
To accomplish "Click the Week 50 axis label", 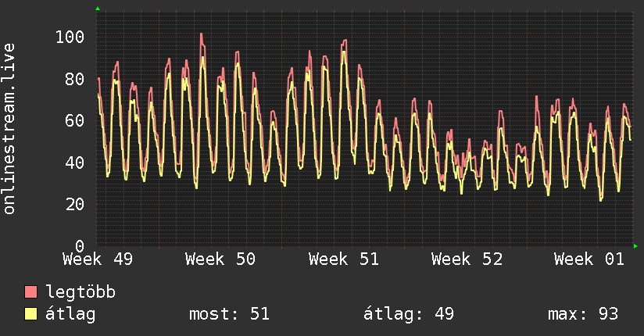I will (x=220, y=259).
